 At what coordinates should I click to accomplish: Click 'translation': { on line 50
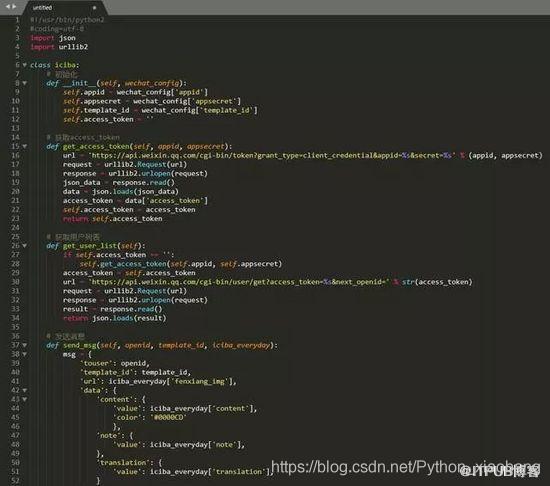click(x=129, y=463)
